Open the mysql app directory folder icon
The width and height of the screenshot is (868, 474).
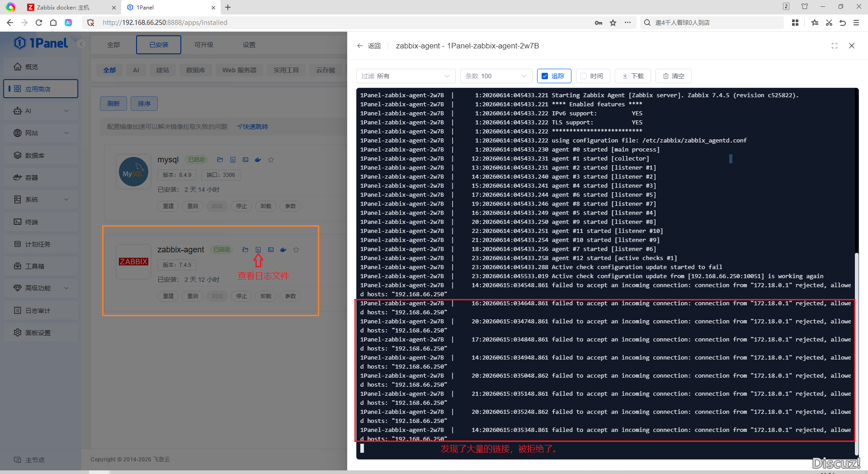[x=220, y=160]
